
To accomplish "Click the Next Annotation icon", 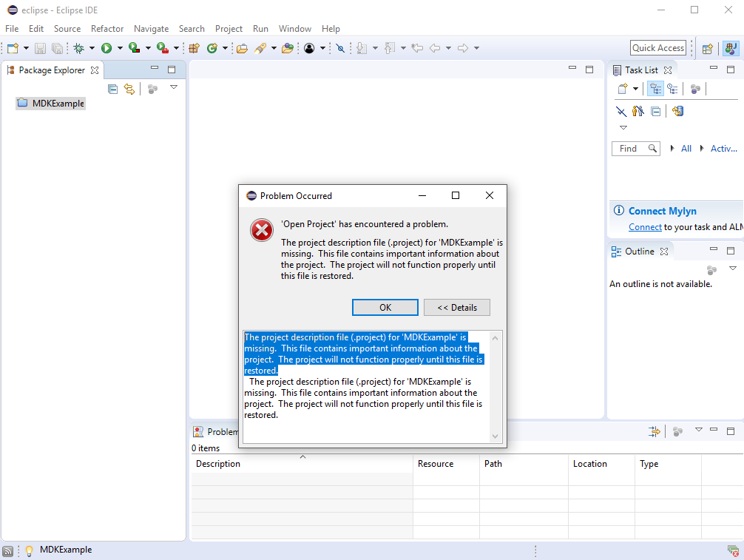I will pyautogui.click(x=362, y=48).
